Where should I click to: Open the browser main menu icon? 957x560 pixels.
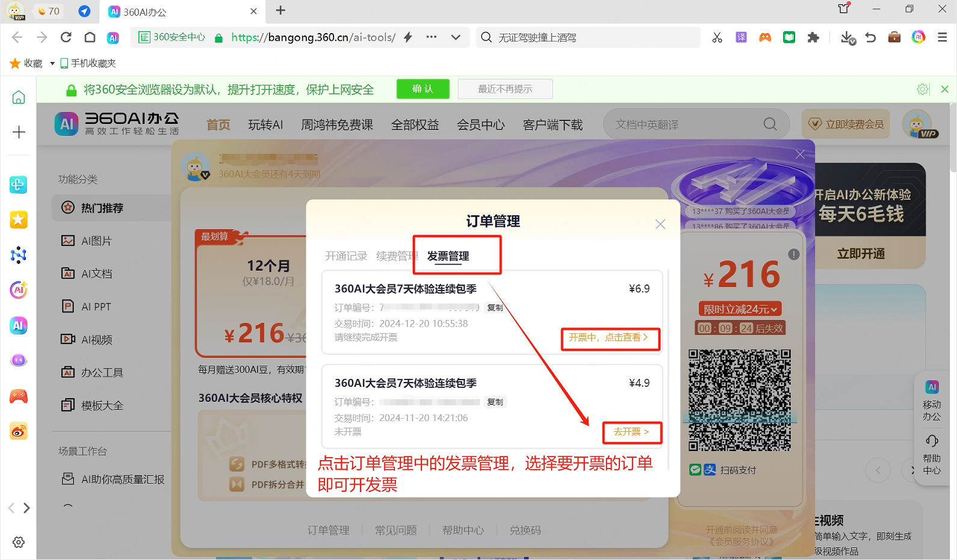pos(943,37)
